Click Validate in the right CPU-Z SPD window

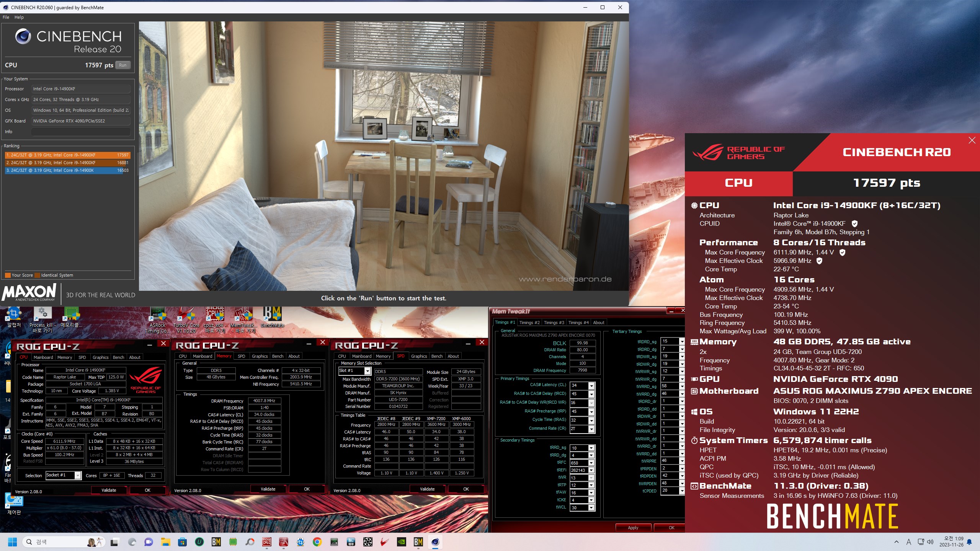[427, 489]
